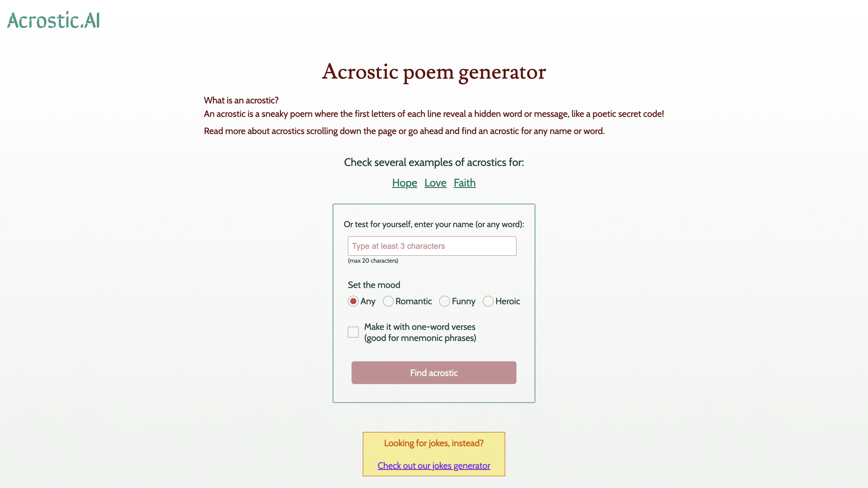The height and width of the screenshot is (488, 868).
Task: Select the Heroic mood option
Action: (489, 302)
